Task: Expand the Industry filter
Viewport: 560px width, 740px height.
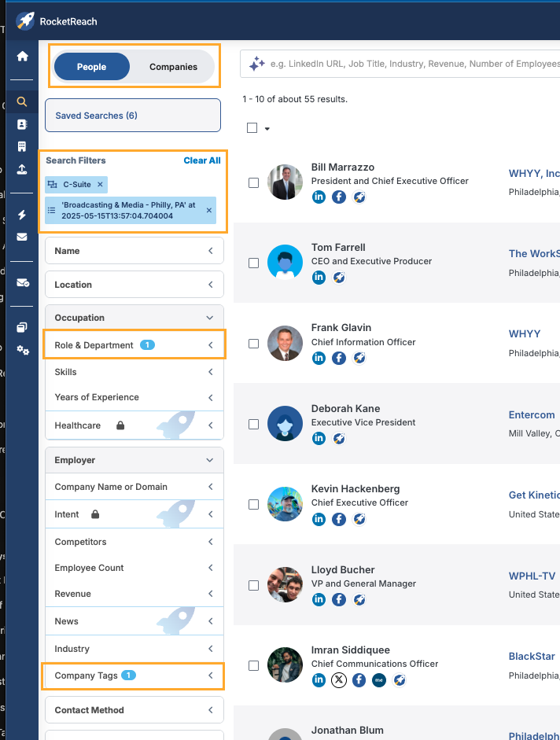Action: tap(134, 649)
